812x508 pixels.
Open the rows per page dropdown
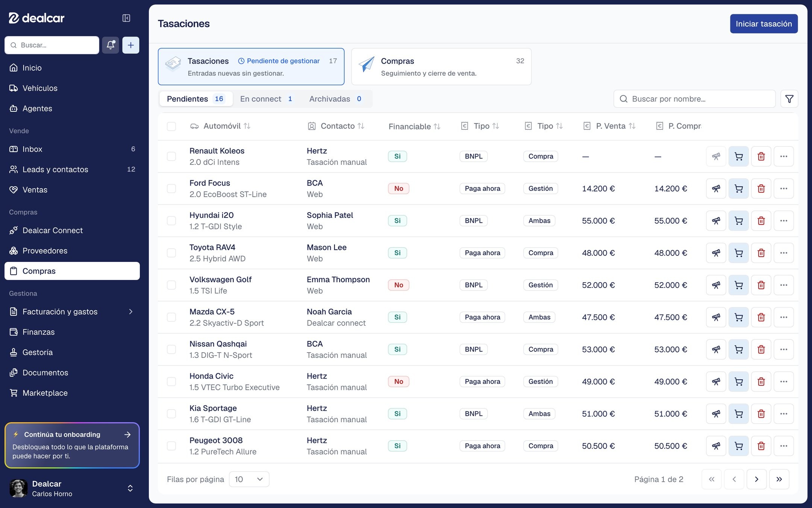point(249,479)
